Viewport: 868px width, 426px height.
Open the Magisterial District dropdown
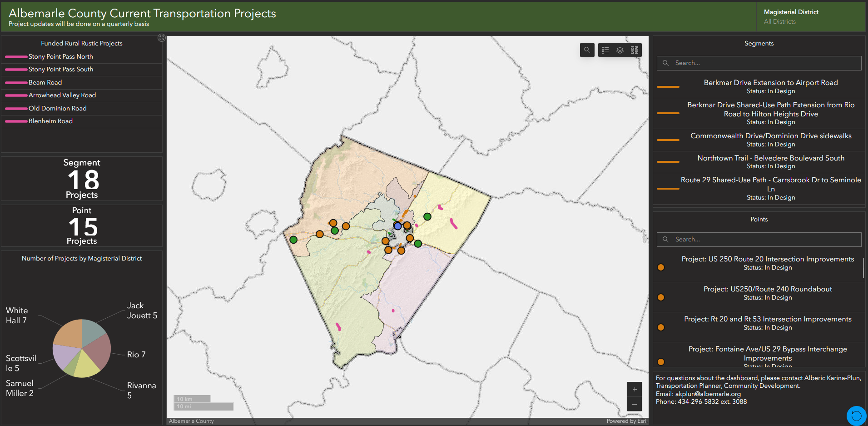coord(810,17)
